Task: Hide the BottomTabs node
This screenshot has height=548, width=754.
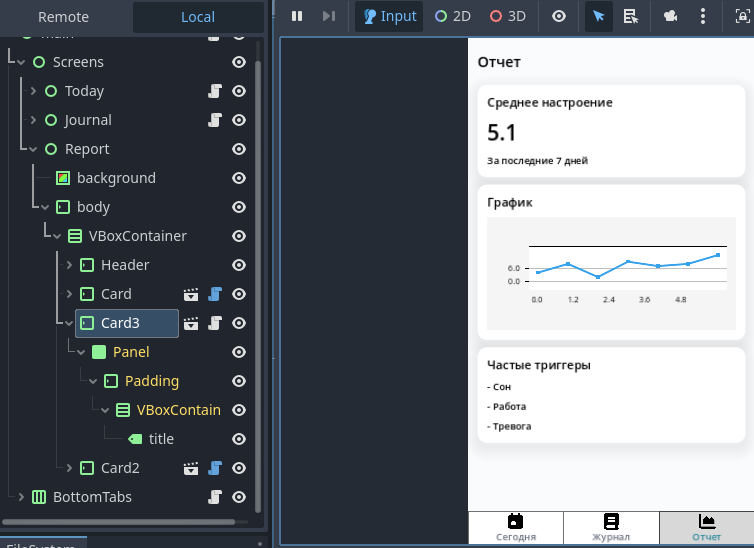Action: [239, 497]
